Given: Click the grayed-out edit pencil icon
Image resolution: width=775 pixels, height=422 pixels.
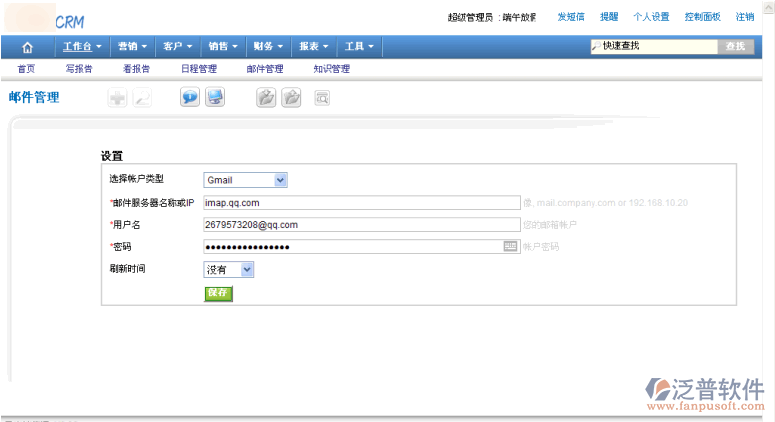Looking at the screenshot, I should click(x=142, y=98).
